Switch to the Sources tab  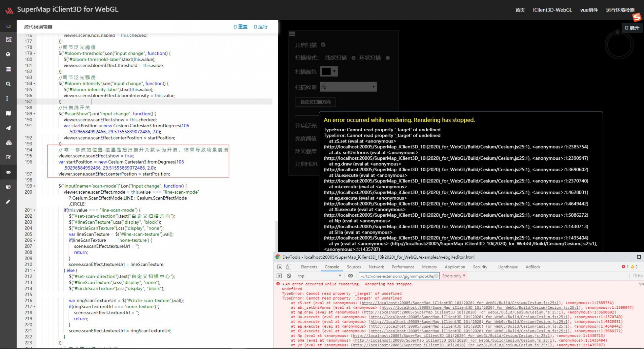[x=354, y=267]
